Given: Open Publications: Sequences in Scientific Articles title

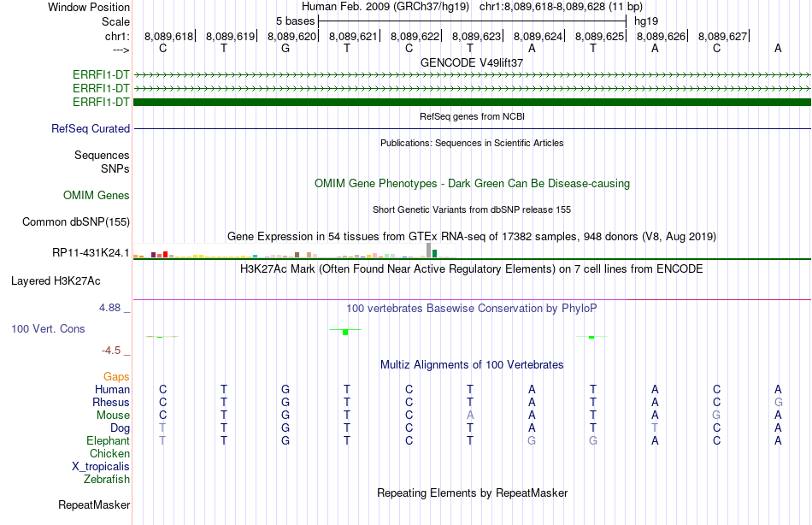Looking at the screenshot, I should click(472, 143).
